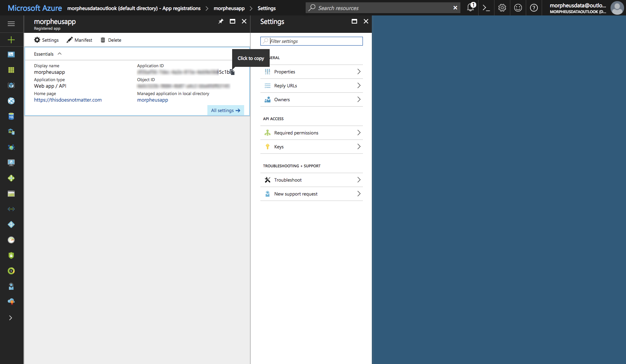The image size is (626, 364).
Task: Click the Microsoft Azure logo
Action: pyautogui.click(x=35, y=8)
